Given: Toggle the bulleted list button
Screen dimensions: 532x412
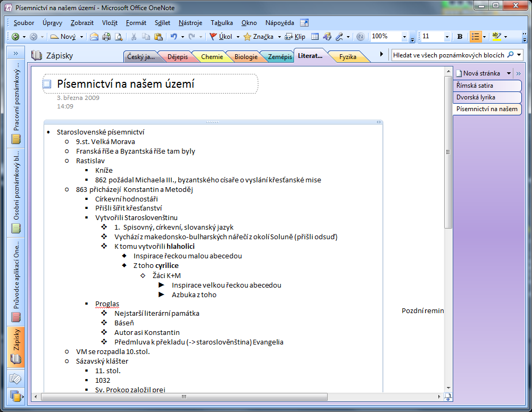Looking at the screenshot, I should [475, 37].
